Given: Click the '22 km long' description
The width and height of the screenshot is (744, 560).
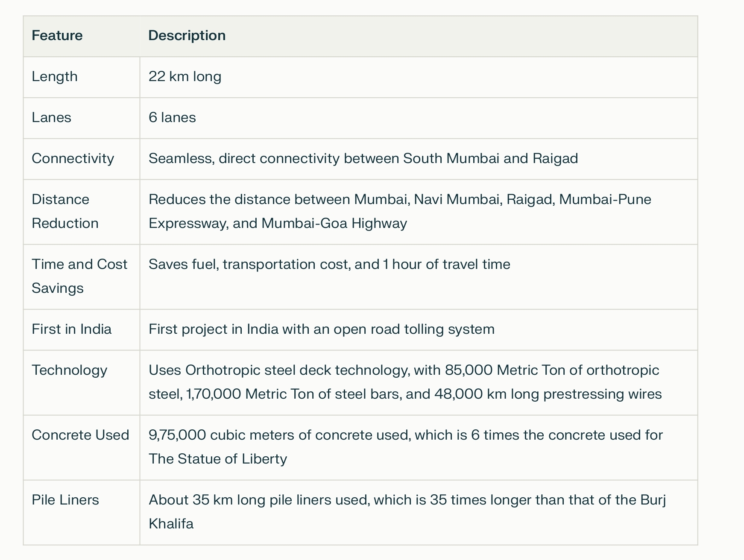Looking at the screenshot, I should coord(185,76).
